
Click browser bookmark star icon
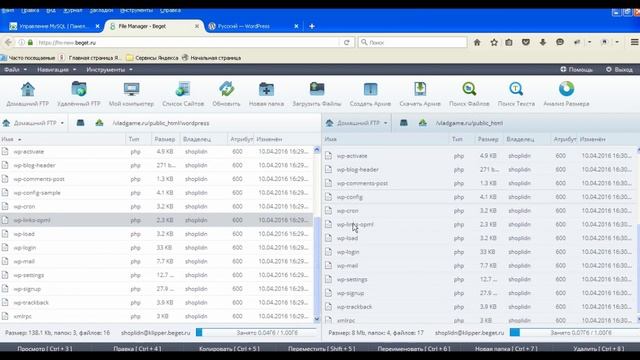pyautogui.click(x=494, y=42)
